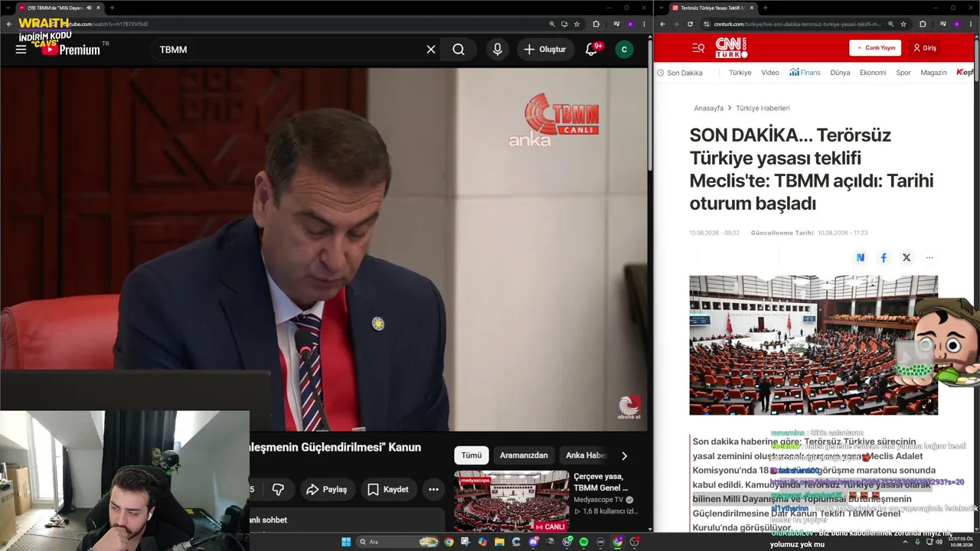The height and width of the screenshot is (551, 980).
Task: Open the YouTube account avatar menu
Action: click(624, 50)
